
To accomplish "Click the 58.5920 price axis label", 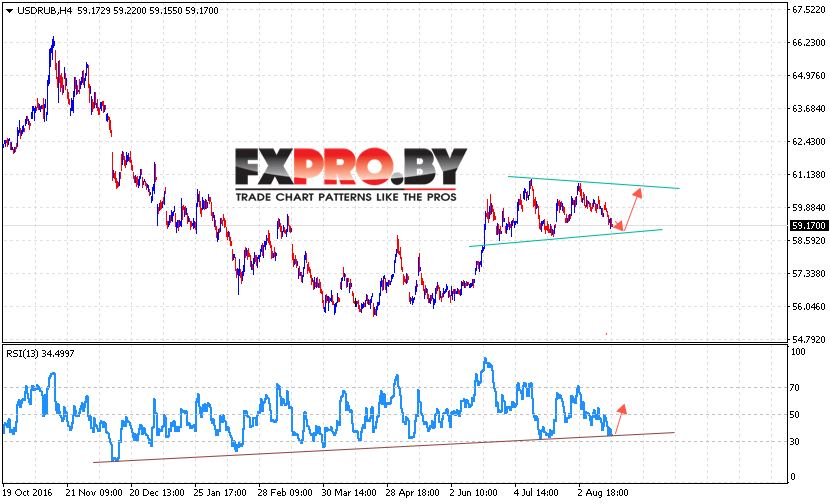I will (x=809, y=240).
